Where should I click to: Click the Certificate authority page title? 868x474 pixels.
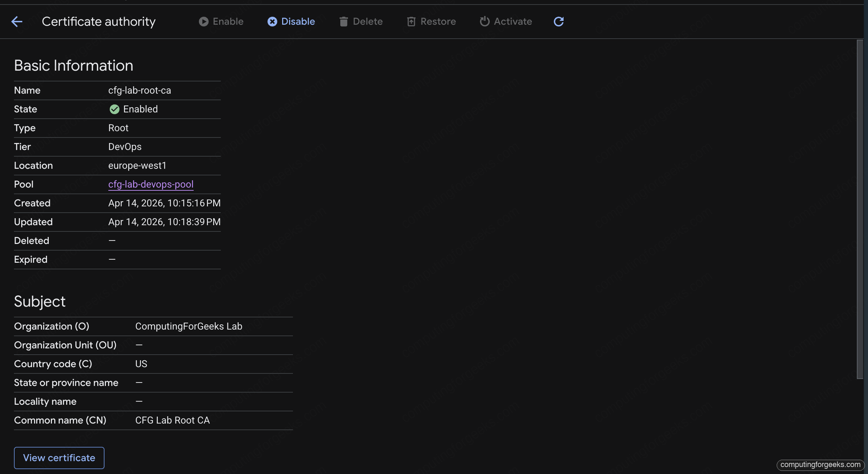[x=99, y=22]
